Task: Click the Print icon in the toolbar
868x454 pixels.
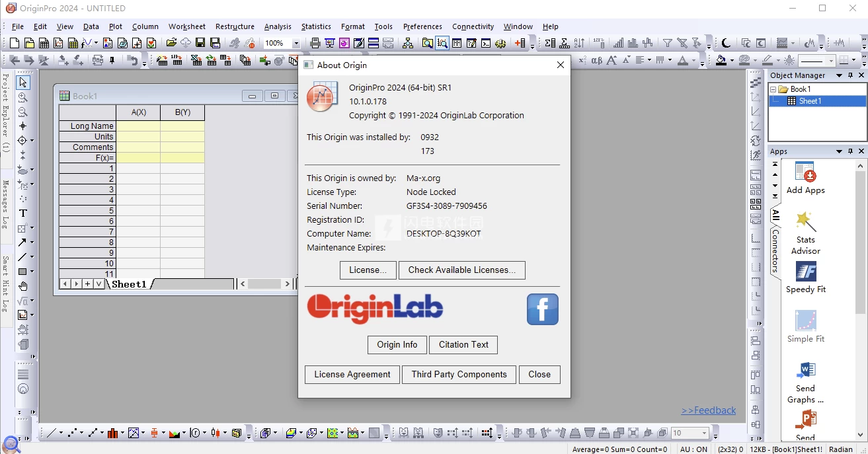Action: pyautogui.click(x=315, y=44)
